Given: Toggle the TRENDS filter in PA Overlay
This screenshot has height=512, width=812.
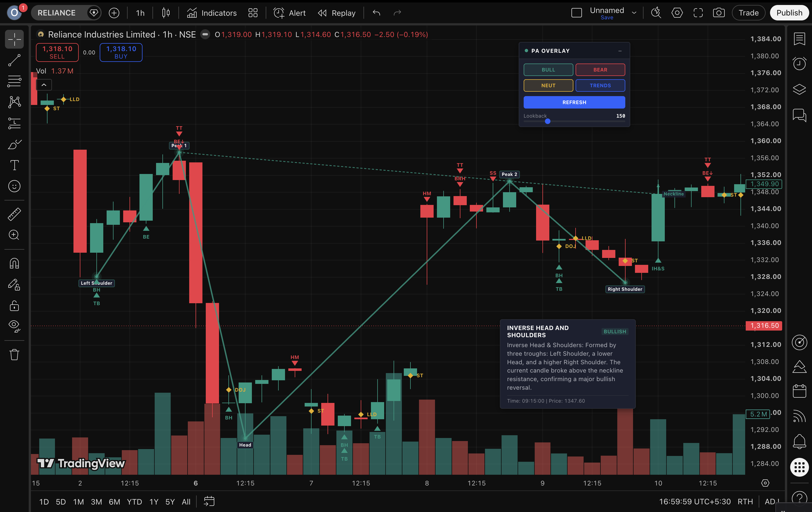Looking at the screenshot, I should click(x=600, y=86).
